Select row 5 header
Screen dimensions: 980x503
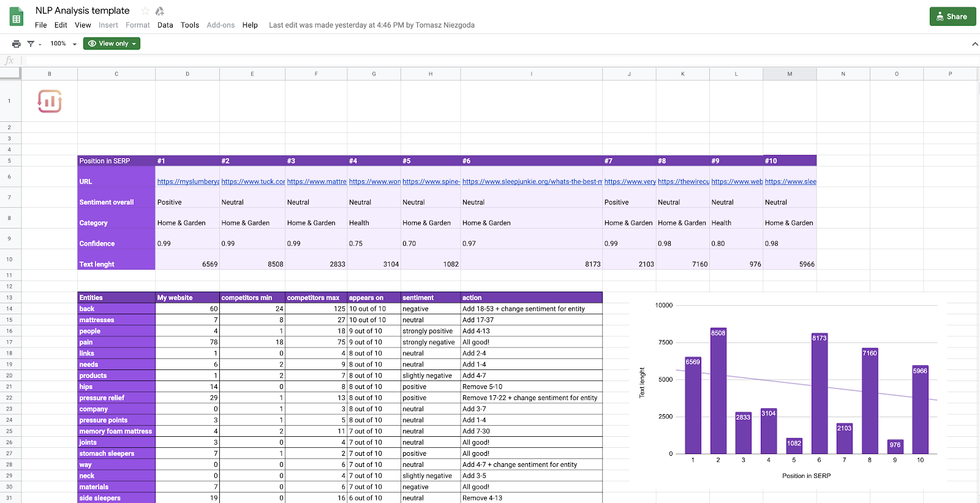[x=9, y=161]
